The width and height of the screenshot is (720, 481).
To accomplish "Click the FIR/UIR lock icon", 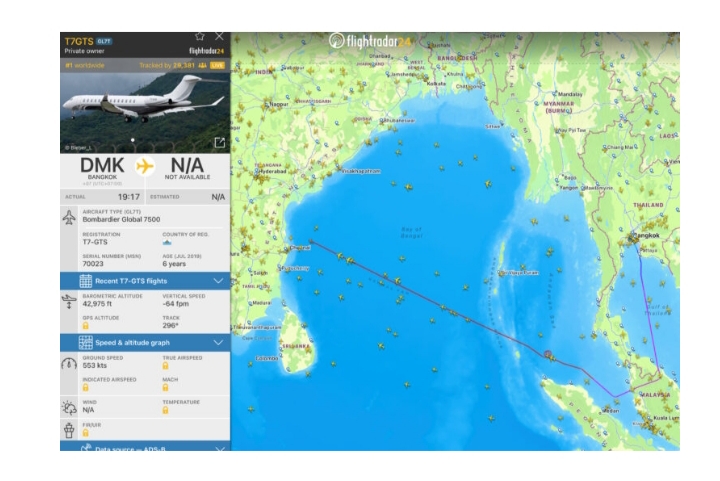I will pyautogui.click(x=86, y=432).
